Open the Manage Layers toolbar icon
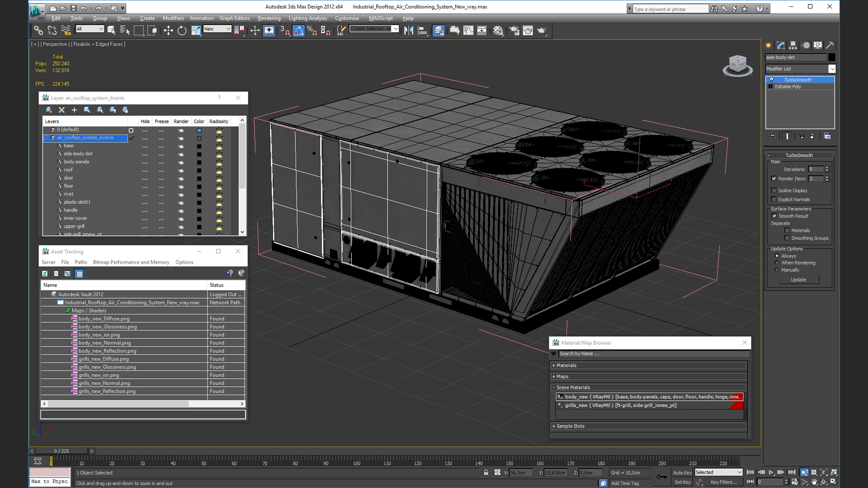The width and height of the screenshot is (868, 488). click(x=439, y=30)
